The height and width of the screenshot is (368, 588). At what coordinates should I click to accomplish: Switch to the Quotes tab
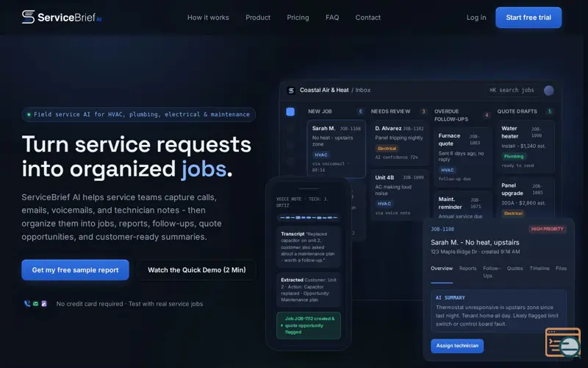[515, 269]
